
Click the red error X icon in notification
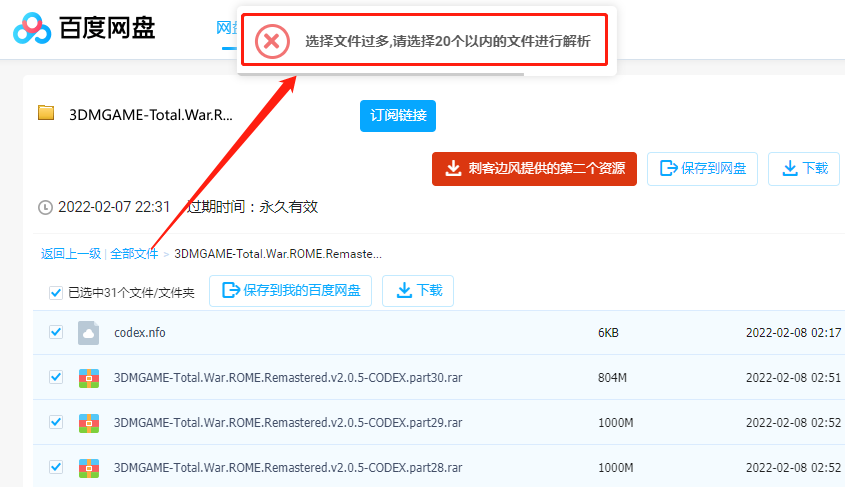click(272, 41)
